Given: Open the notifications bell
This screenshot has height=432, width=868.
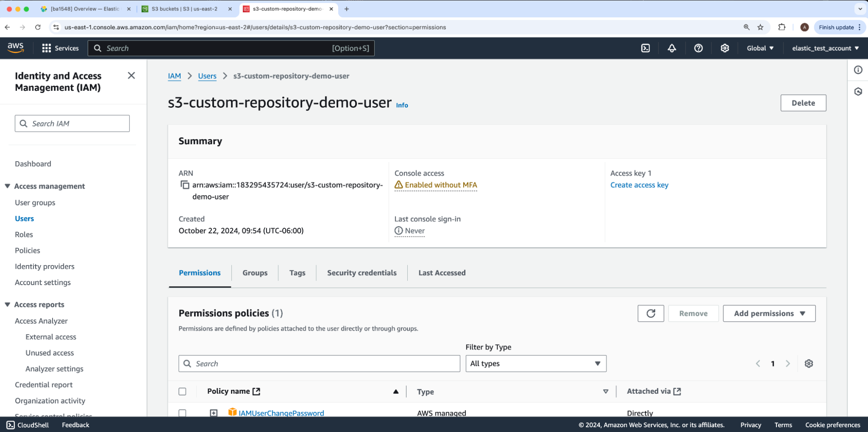Looking at the screenshot, I should tap(672, 48).
